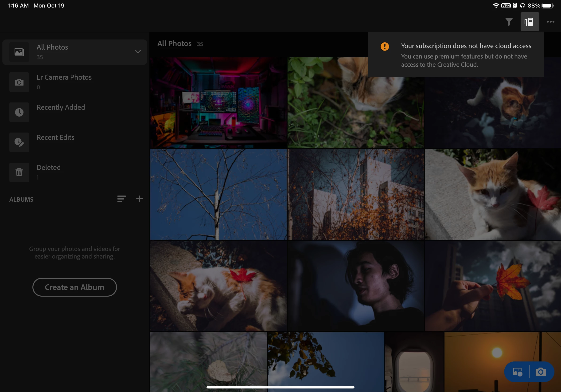Viewport: 561px width, 392px height.
Task: Tap the orange warning alert icon
Action: click(385, 47)
